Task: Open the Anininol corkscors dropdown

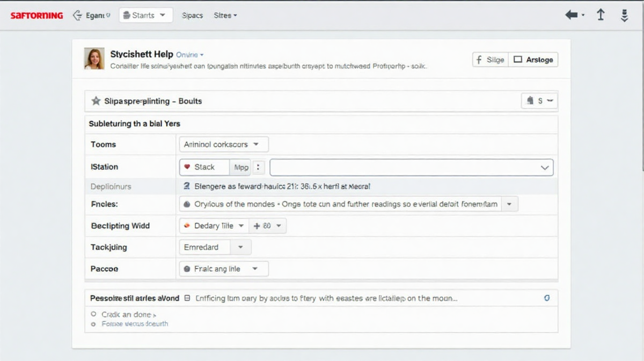Action: pos(223,145)
